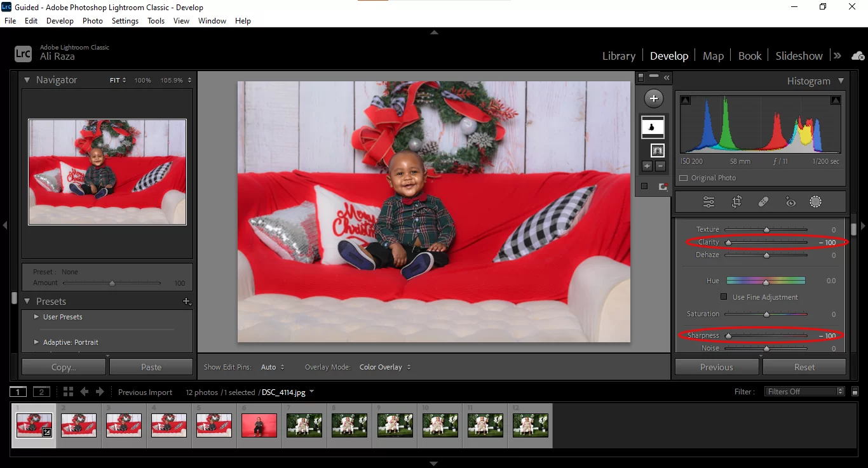868x468 pixels.
Task: Open DSC_4114.jpg filmstrip source dropdown arrow
Action: tap(311, 392)
